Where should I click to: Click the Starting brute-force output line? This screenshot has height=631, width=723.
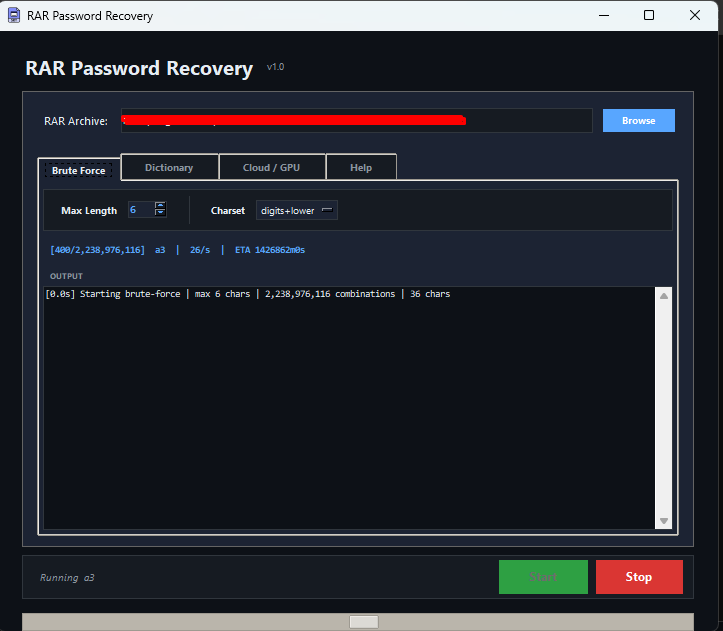248,294
